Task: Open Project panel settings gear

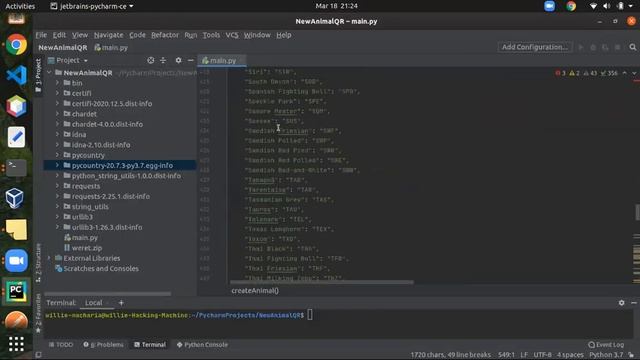Action: (x=178, y=60)
